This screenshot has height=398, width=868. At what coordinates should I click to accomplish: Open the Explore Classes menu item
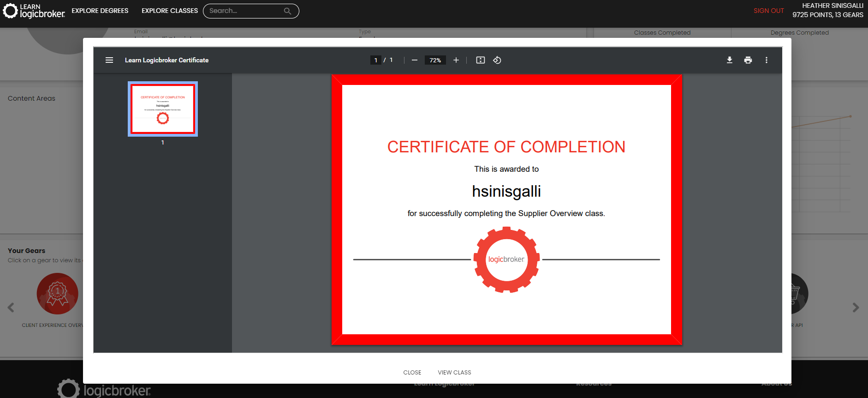[170, 11]
